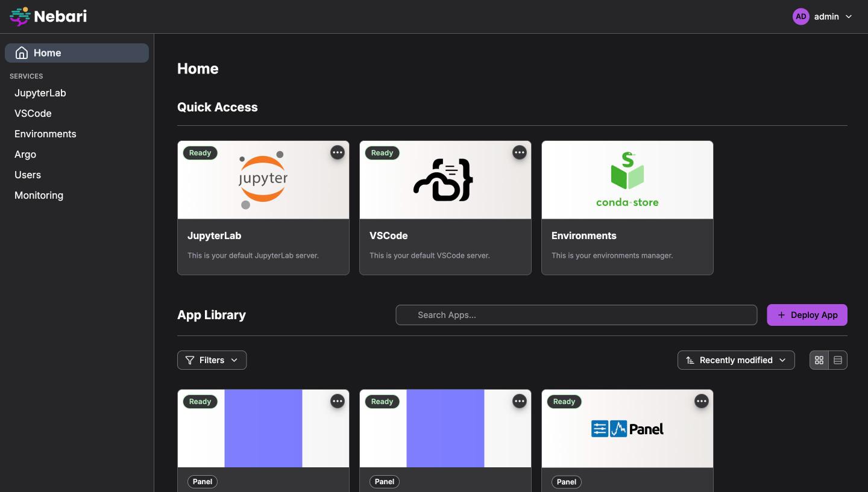
Task: Click the App Library heading
Action: coord(212,315)
